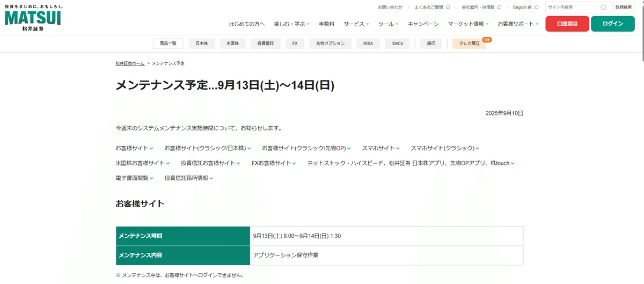Viewport: 644px width, 284px height.
Task: Open the よくあるご質問 link
Action: (x=429, y=8)
